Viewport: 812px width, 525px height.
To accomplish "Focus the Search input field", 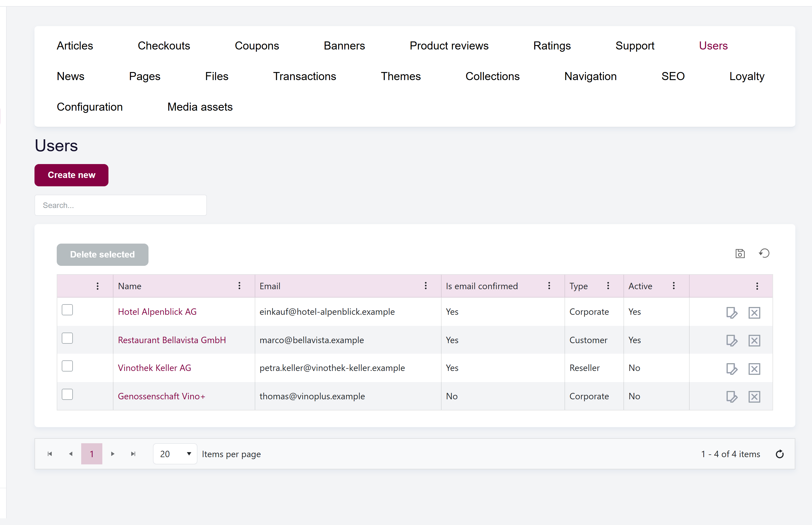I will tap(120, 205).
